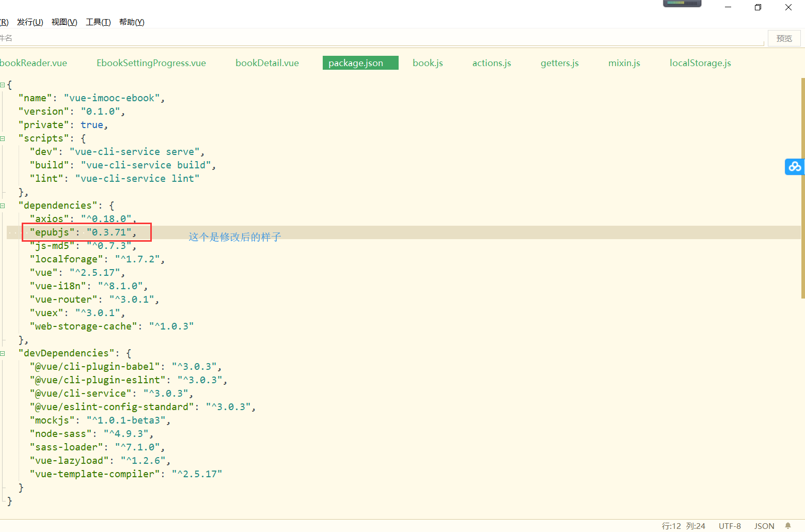The height and width of the screenshot is (532, 805).
Task: Open the 帮助(Y) menu
Action: pos(132,22)
